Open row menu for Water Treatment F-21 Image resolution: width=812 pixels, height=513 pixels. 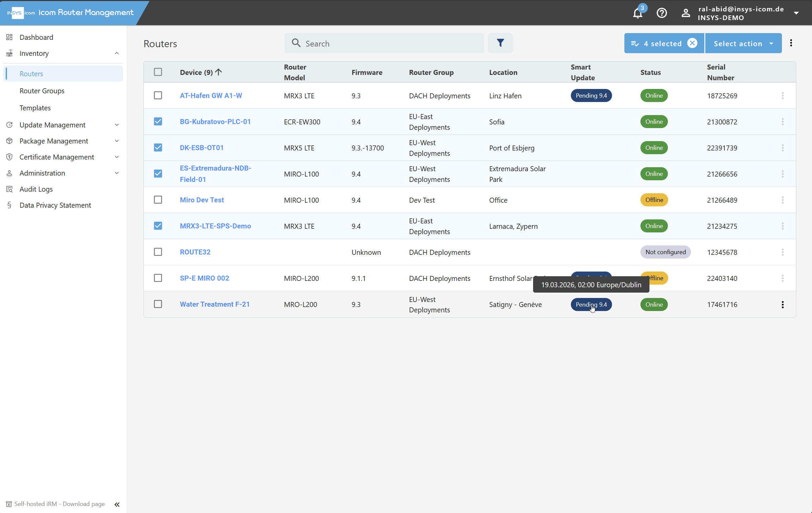click(x=782, y=305)
